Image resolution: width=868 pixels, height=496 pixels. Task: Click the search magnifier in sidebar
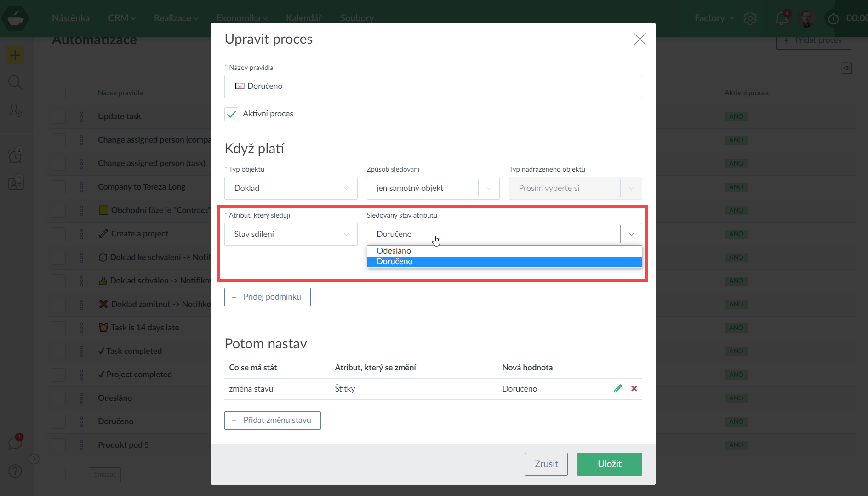pos(15,82)
